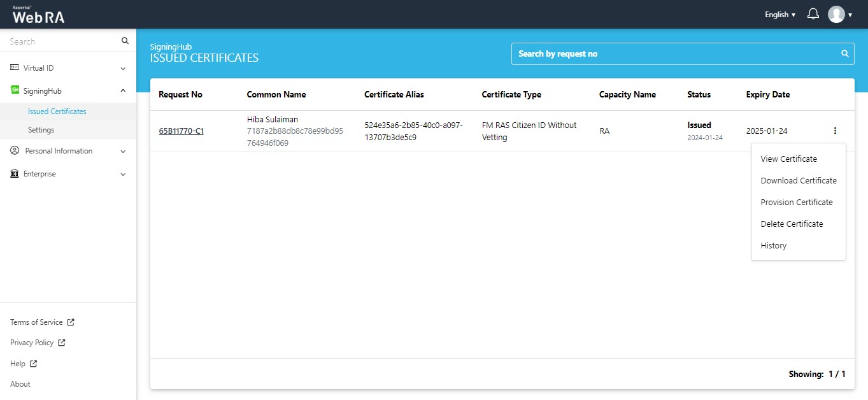Expand the Enterprise section chevron
Viewport: 868px width, 400px height.
coord(123,175)
